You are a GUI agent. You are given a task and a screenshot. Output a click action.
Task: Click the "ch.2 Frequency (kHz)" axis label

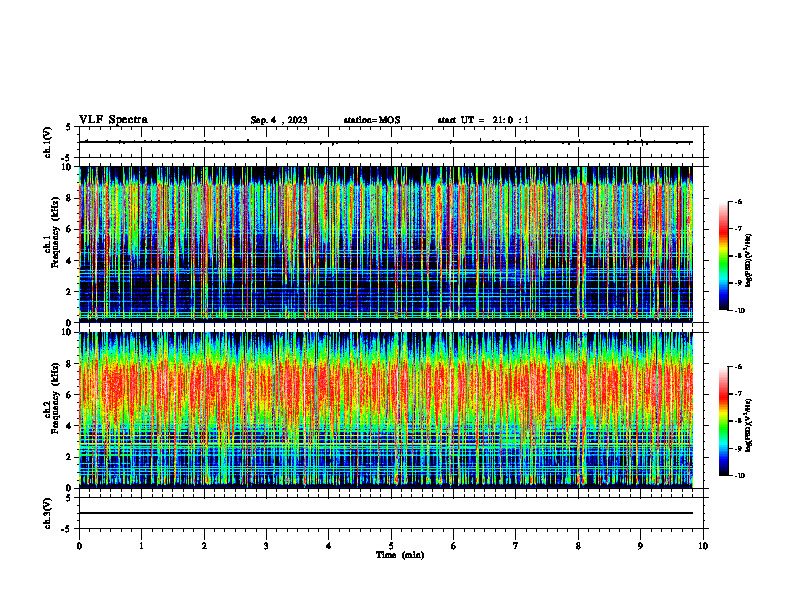click(x=51, y=398)
